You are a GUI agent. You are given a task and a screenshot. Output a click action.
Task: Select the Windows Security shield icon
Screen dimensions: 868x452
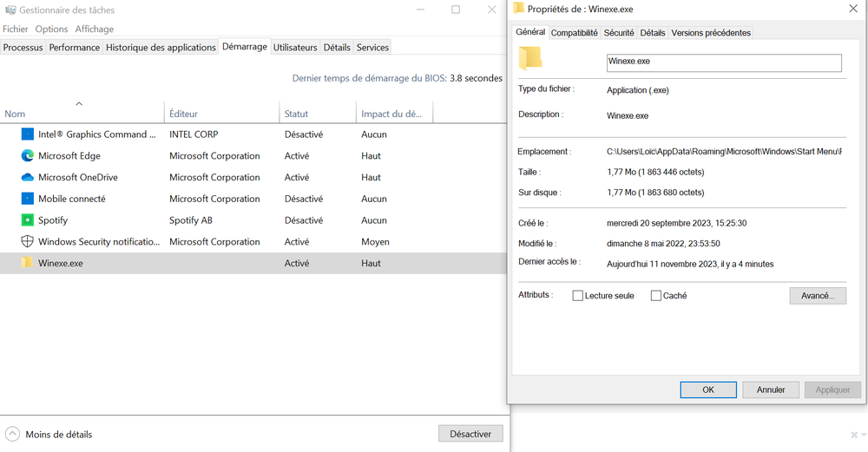click(27, 242)
